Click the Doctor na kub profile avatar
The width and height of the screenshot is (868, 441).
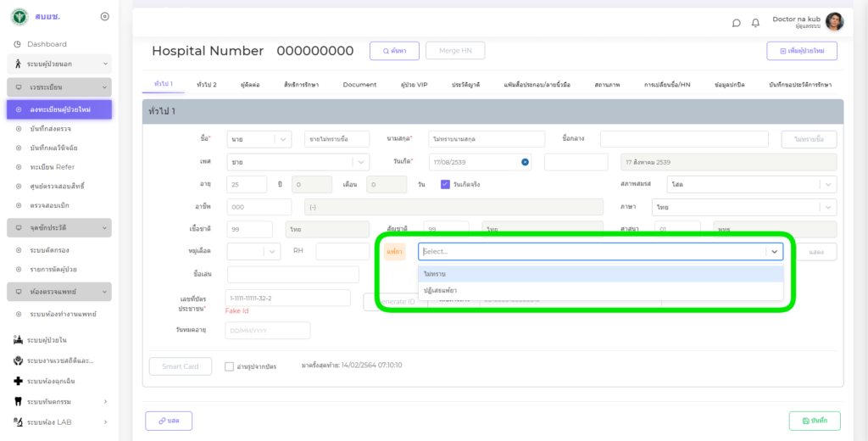[834, 22]
